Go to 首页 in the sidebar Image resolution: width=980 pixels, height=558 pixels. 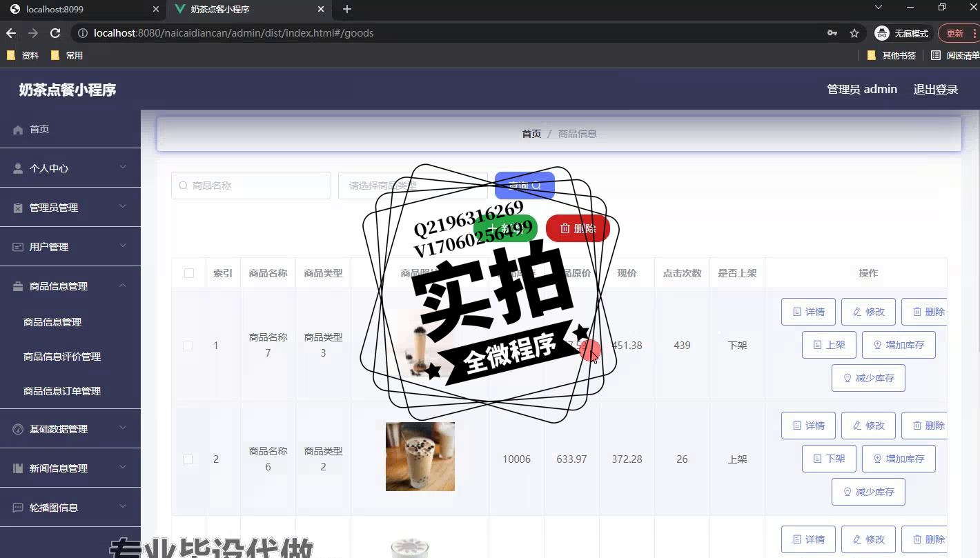pyautogui.click(x=39, y=130)
